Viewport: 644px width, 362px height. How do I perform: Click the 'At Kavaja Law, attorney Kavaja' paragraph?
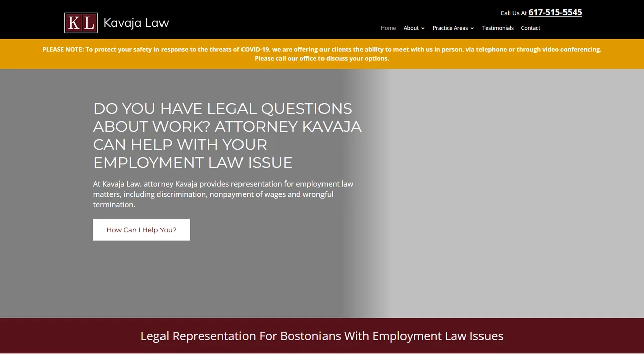(x=223, y=194)
